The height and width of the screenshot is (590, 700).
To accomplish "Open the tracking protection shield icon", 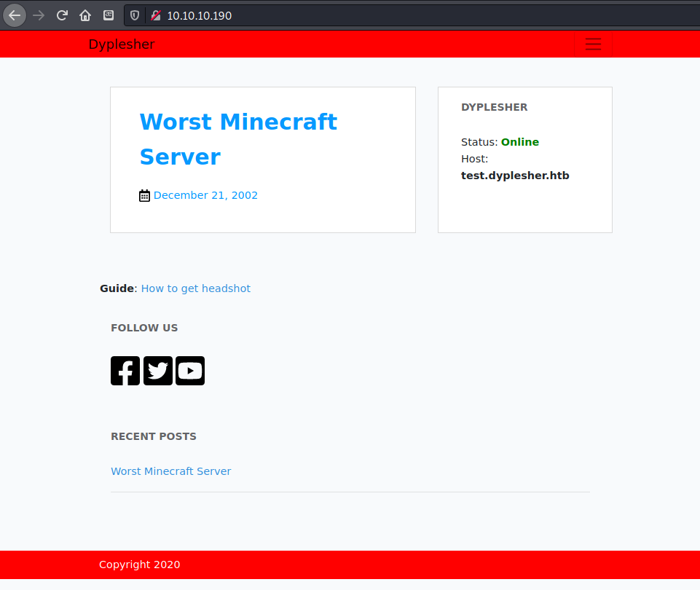I will pyautogui.click(x=135, y=15).
